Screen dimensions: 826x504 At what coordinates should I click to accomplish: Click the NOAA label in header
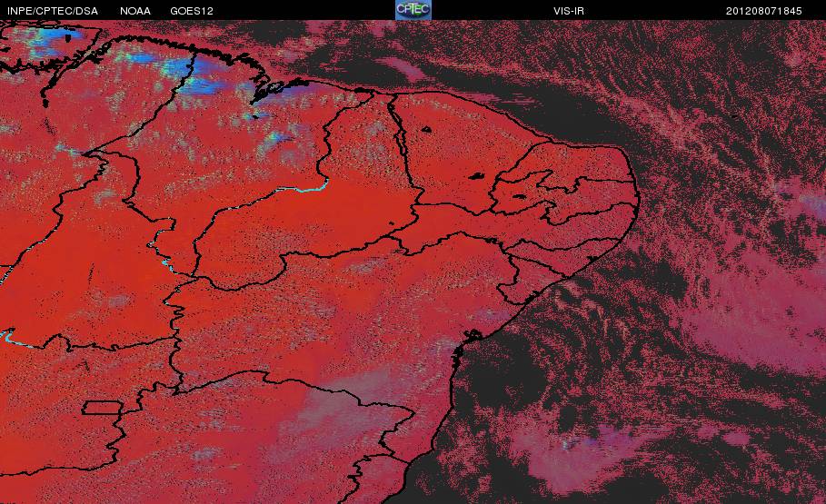tap(134, 11)
